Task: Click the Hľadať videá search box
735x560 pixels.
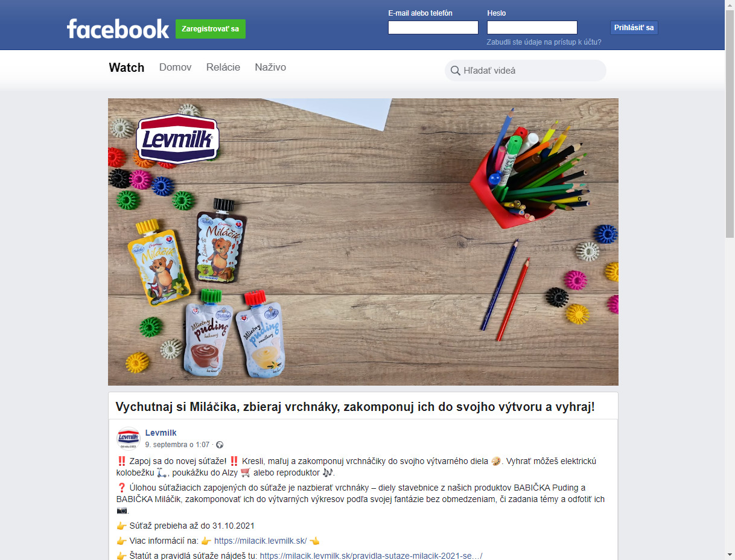Action: [526, 71]
